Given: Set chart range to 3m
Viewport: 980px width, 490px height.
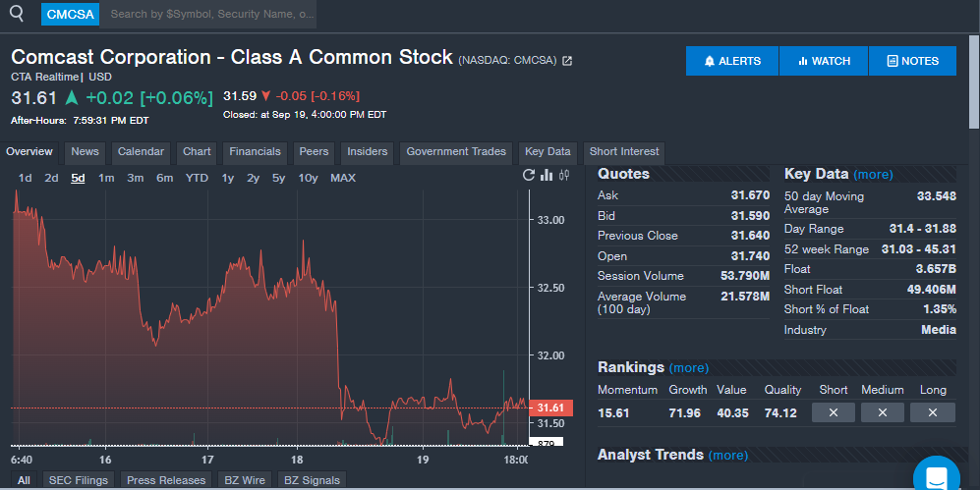Looking at the screenshot, I should [135, 178].
